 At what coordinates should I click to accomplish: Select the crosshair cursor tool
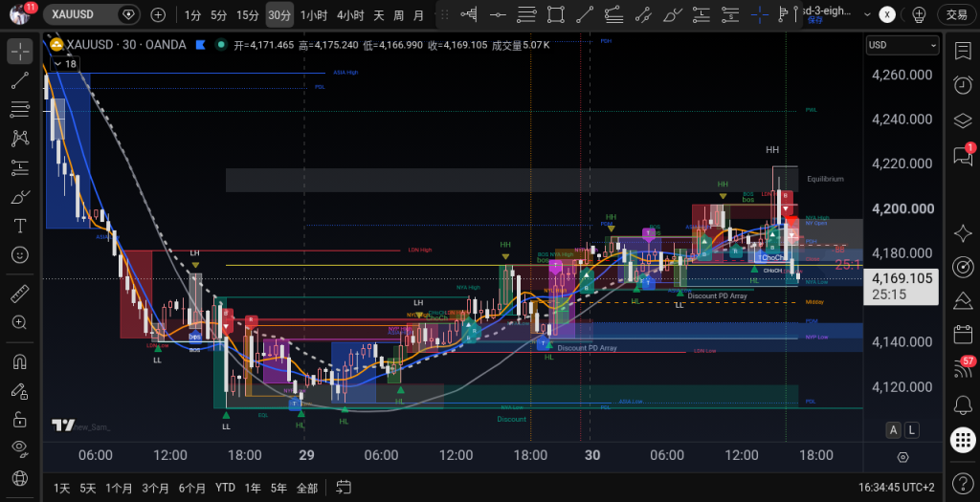click(x=20, y=52)
